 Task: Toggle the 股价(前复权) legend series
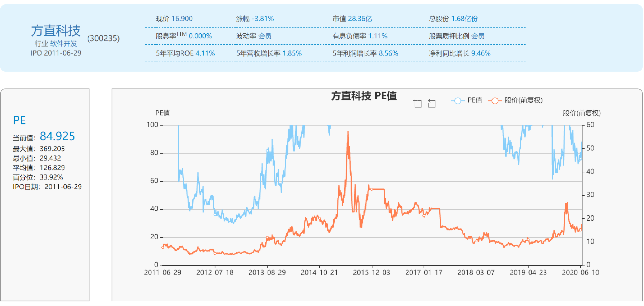516,101
